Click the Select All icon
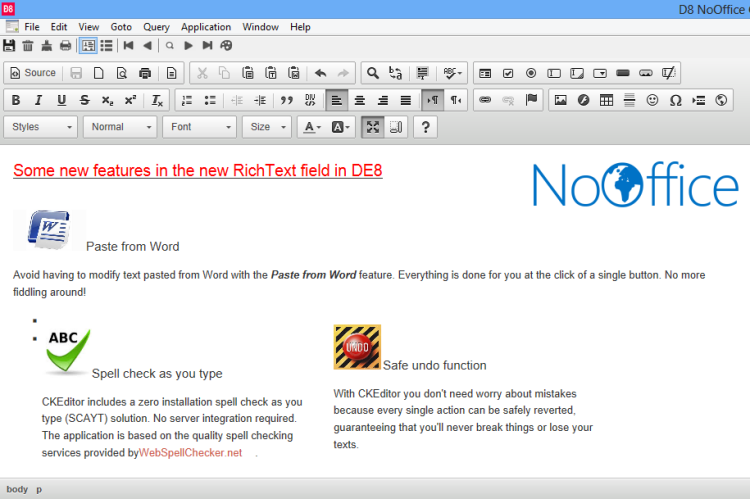The height and width of the screenshot is (499, 750). (x=422, y=73)
